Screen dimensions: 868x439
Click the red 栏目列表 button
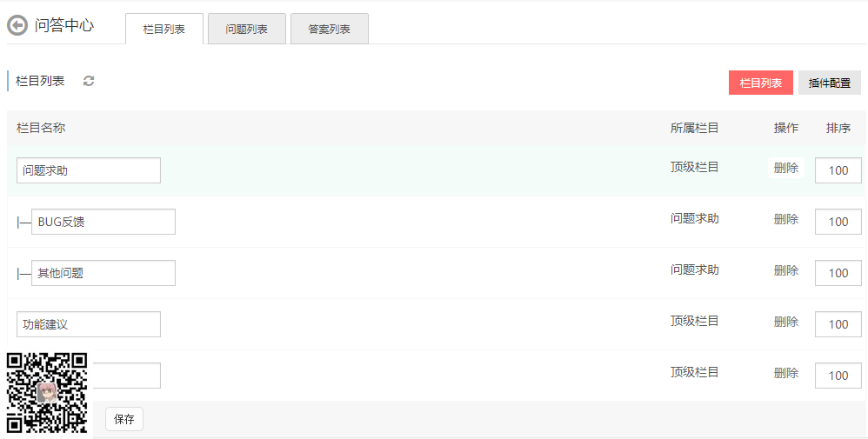point(761,83)
